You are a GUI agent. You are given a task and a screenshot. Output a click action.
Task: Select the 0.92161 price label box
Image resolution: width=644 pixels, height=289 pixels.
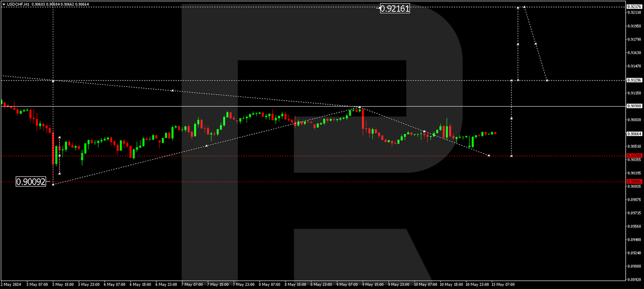(x=395, y=9)
